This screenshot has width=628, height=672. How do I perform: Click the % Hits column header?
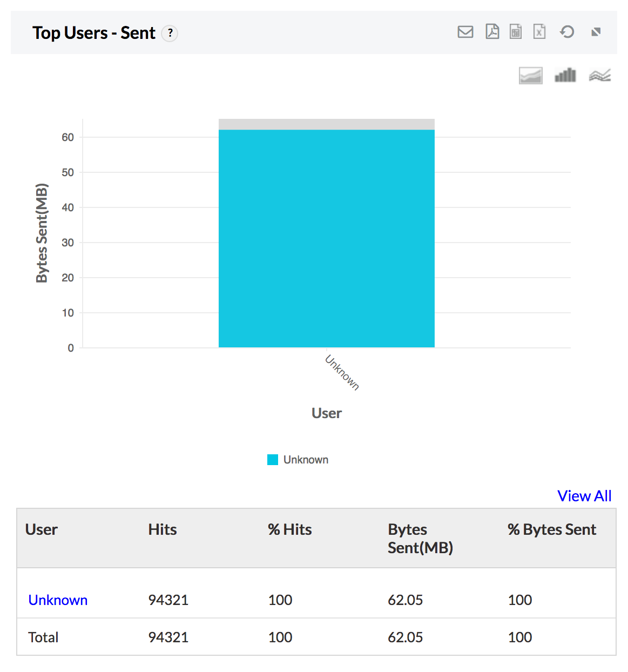coord(290,529)
